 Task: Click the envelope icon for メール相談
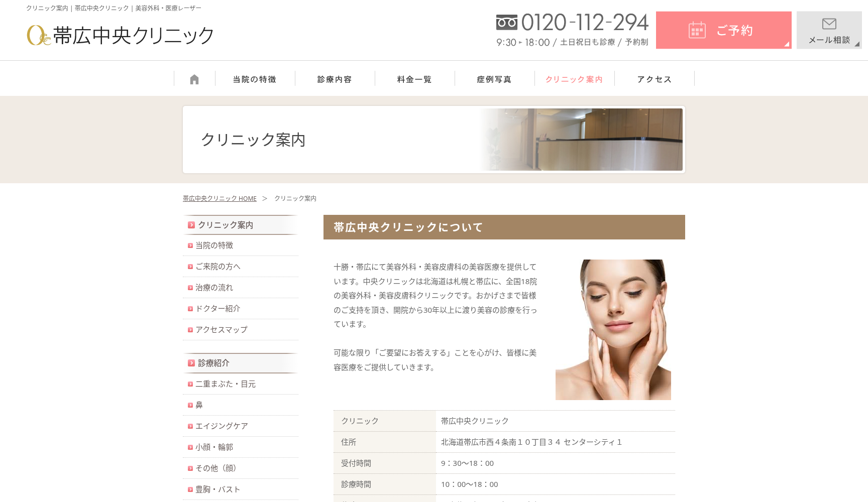829,24
